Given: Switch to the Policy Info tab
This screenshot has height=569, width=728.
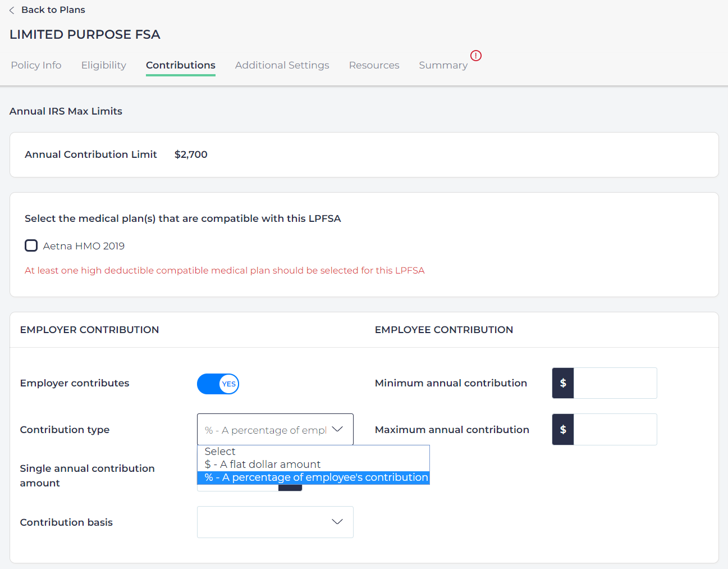Looking at the screenshot, I should 36,65.
